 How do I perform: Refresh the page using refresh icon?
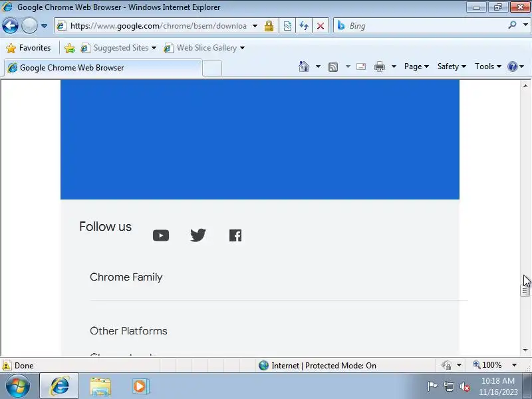pos(304,26)
